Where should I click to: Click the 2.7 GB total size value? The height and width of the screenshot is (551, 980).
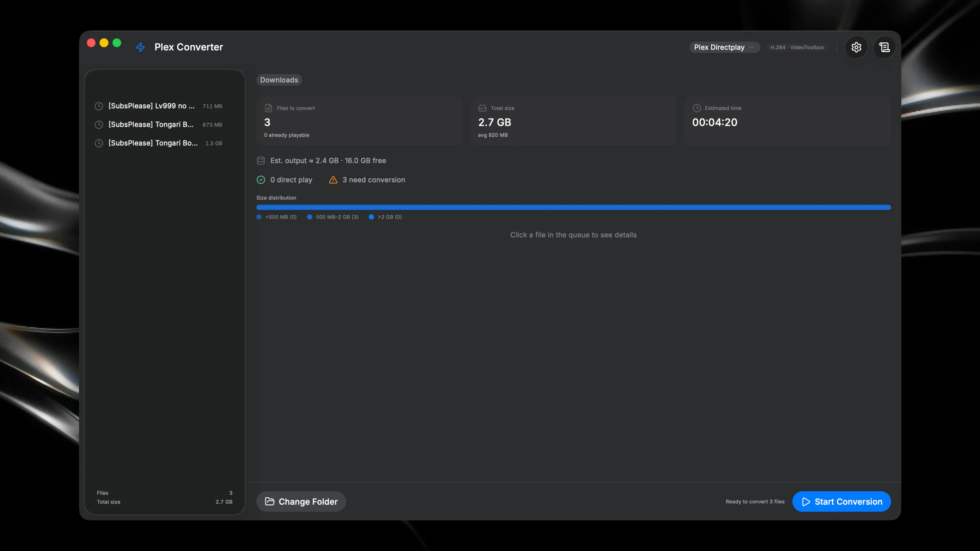click(x=494, y=122)
